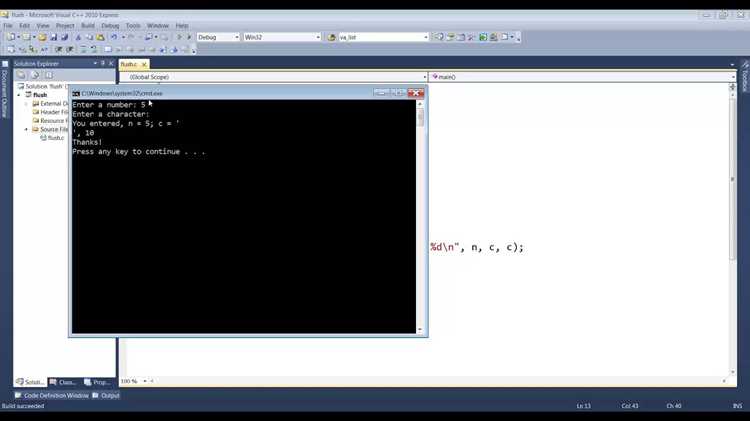The height and width of the screenshot is (421, 750).
Task: Click the icon before the va_list search box
Action: tap(331, 37)
